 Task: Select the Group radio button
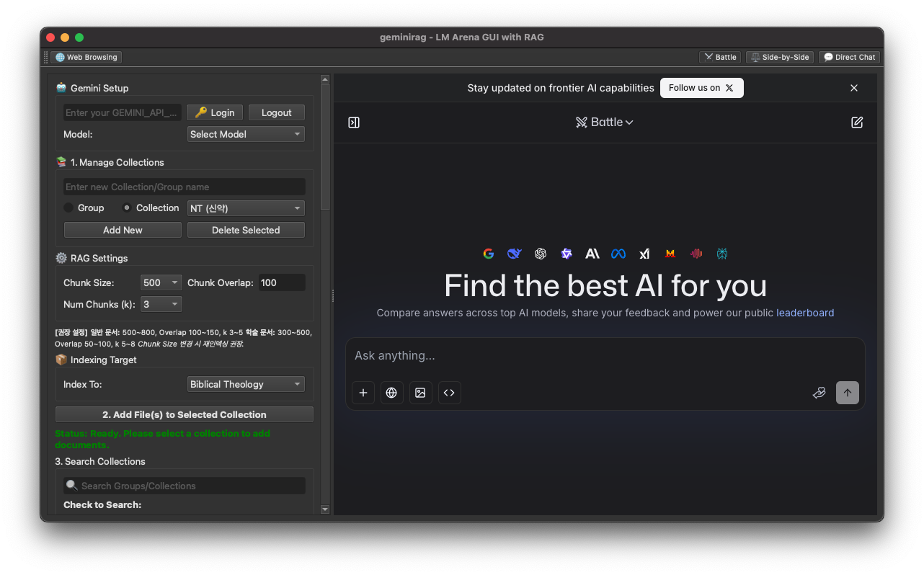click(x=69, y=208)
